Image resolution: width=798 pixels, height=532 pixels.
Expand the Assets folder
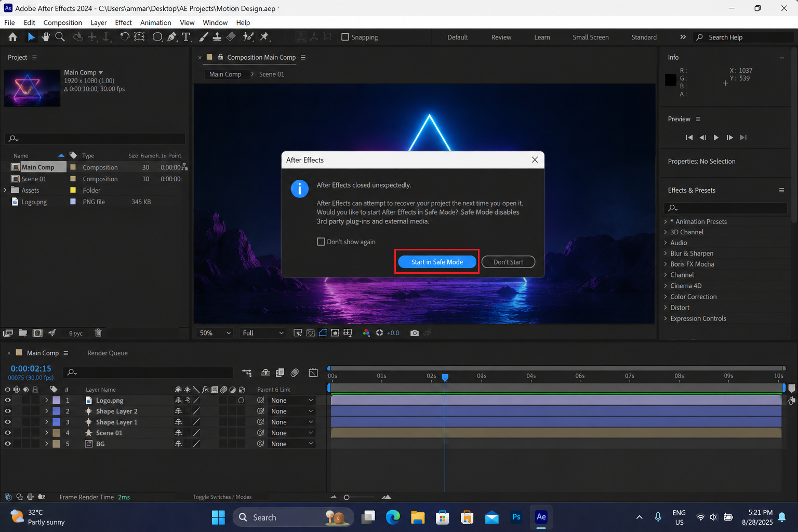tap(5, 190)
